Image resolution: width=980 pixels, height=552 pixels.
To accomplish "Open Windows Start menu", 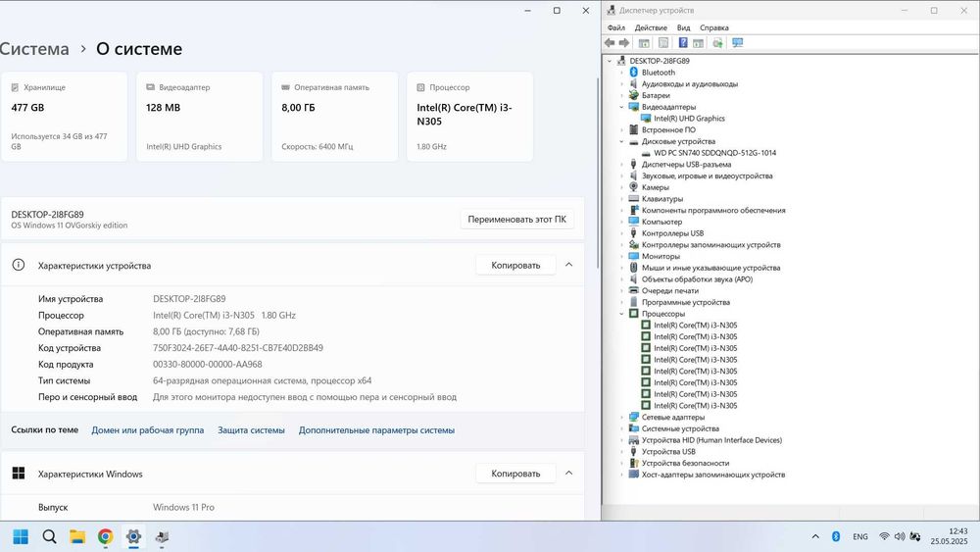I will click(21, 536).
